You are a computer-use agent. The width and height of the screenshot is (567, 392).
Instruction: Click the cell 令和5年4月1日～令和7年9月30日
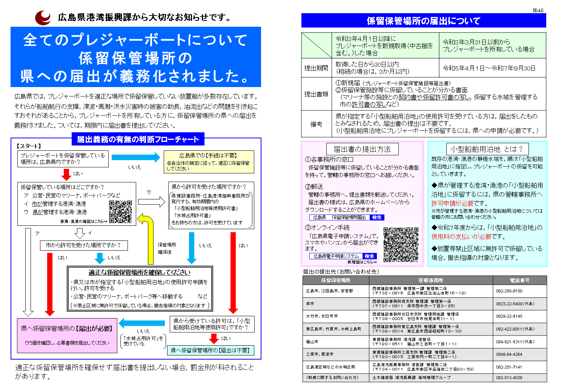click(493, 68)
